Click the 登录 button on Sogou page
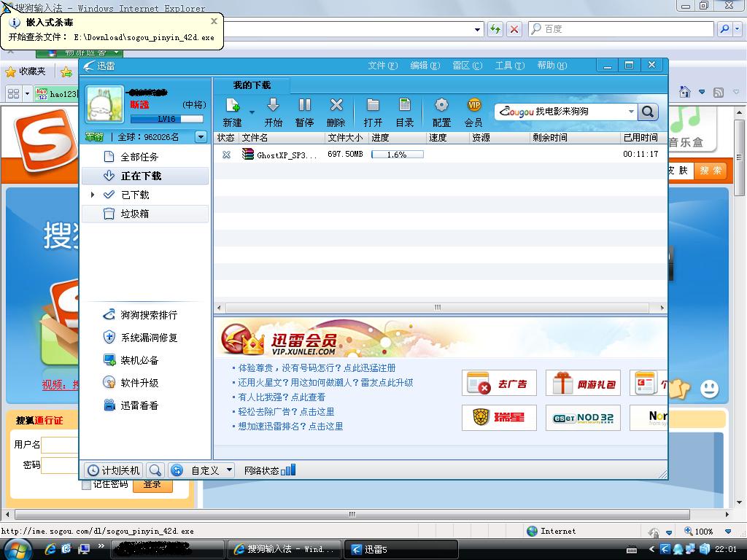747x560 pixels. coord(152,486)
